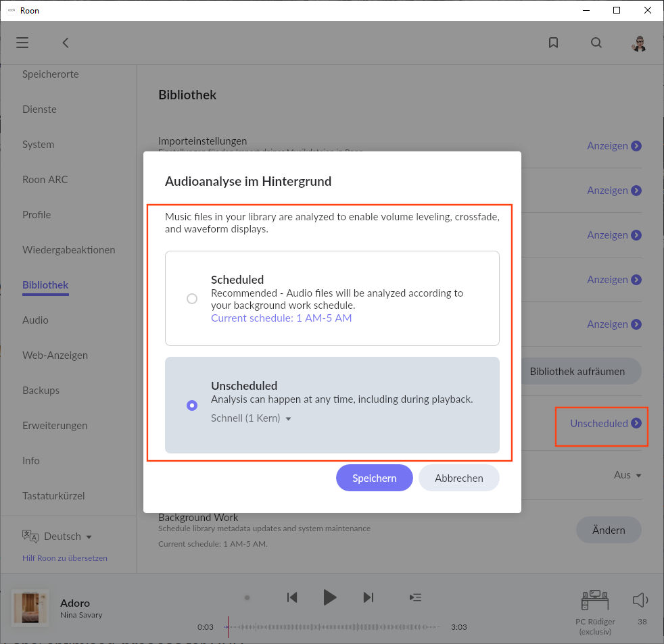The height and width of the screenshot is (644, 664).
Task: Open the play queue icon
Action: point(415,597)
